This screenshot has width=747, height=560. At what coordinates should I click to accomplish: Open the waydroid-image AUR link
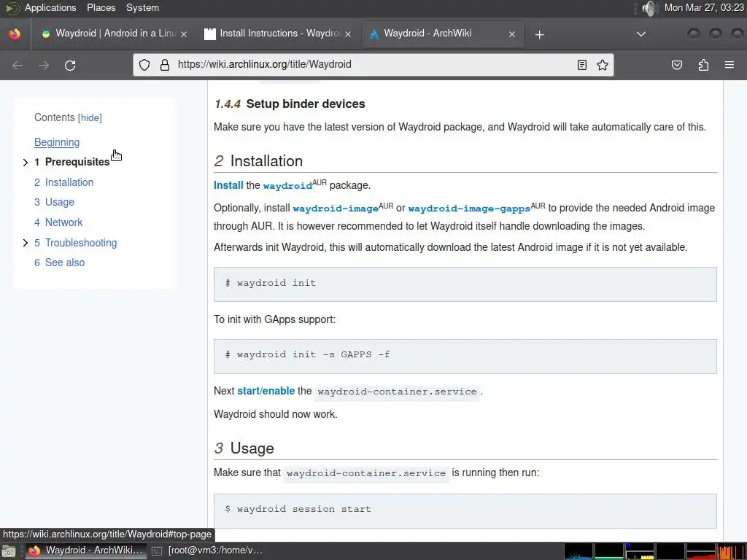point(336,209)
